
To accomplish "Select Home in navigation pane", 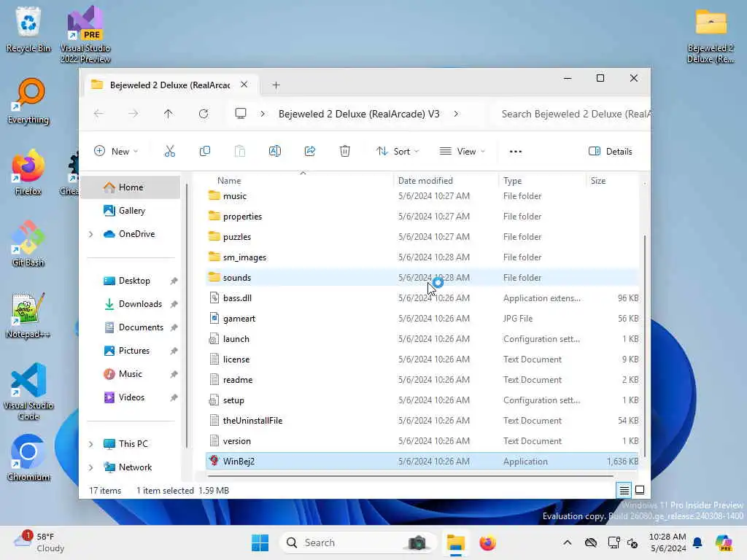I will (130, 187).
